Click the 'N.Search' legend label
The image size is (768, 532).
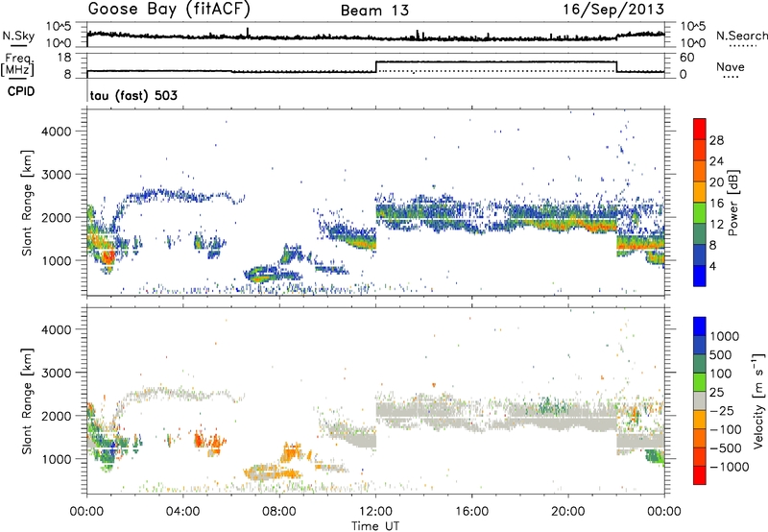point(741,36)
